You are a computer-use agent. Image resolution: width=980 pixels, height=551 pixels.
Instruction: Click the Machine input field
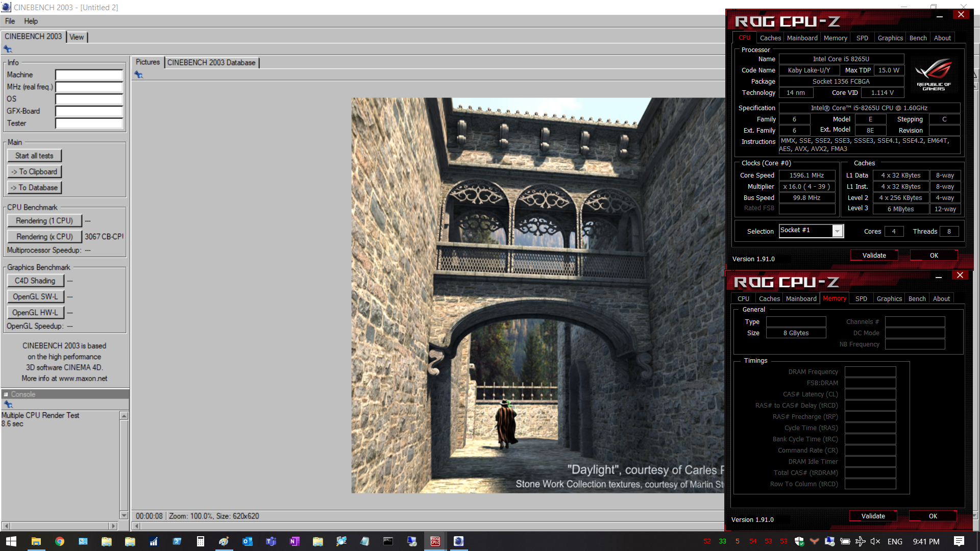click(x=89, y=75)
